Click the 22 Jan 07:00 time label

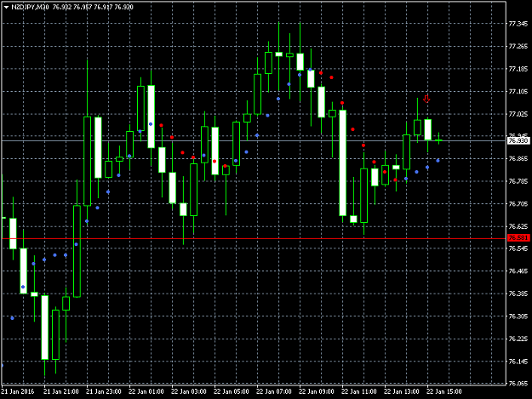(274, 391)
